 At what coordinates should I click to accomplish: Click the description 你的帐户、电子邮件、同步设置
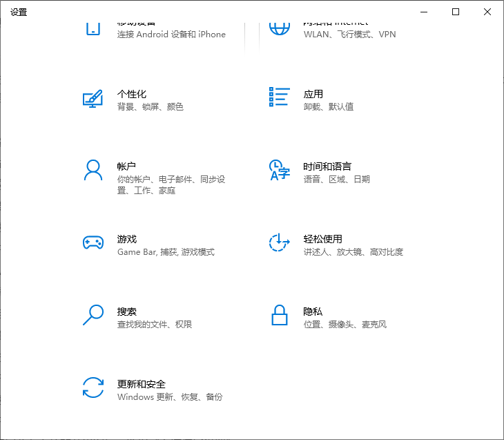coord(171,185)
